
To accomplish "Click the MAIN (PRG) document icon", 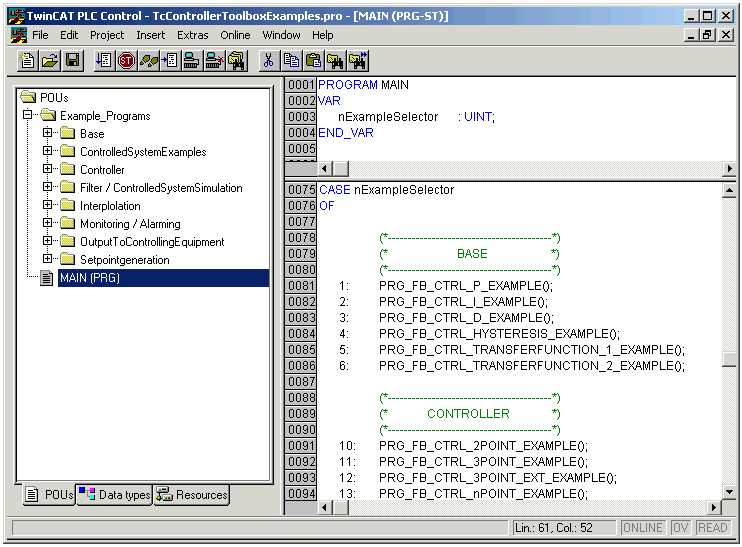I will [46, 278].
